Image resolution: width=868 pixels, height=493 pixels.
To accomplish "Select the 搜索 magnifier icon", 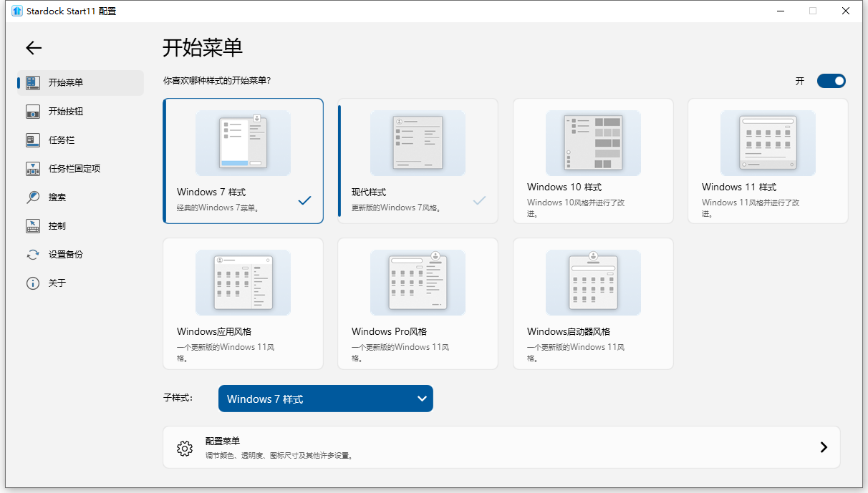I will [x=32, y=197].
